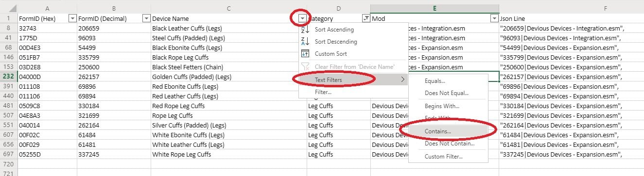The width and height of the screenshot is (644, 176).
Task: Select 'Json Line' header cell
Action: coord(571,18)
